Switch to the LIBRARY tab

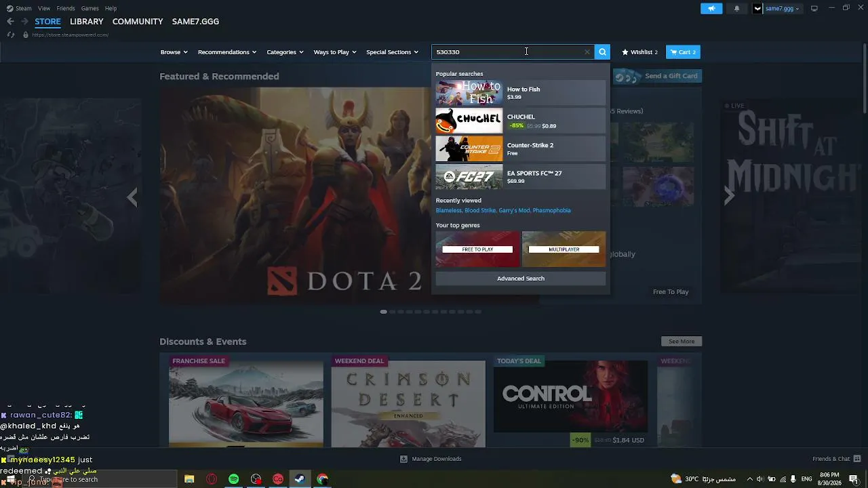pos(87,22)
